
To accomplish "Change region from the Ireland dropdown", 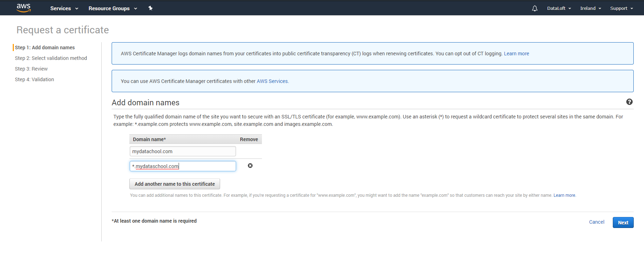I will 590,8.
